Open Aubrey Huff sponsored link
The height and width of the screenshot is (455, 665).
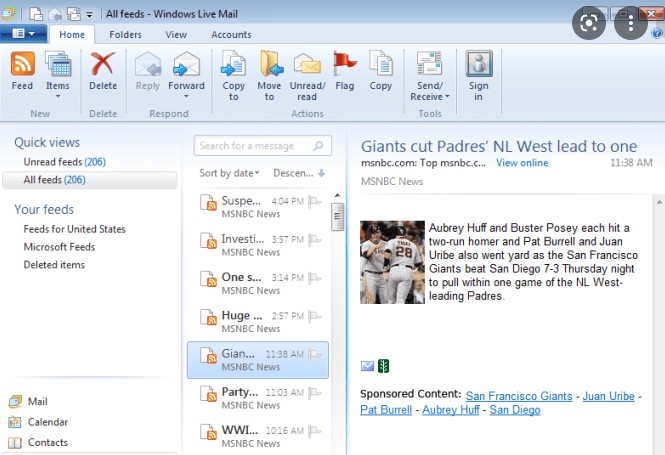[450, 410]
